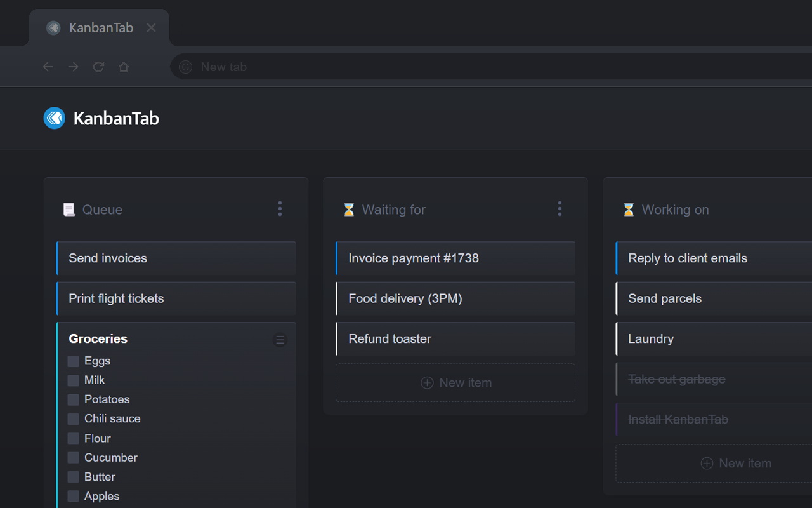
Task: Select the Food delivery (3PM) card
Action: (x=455, y=298)
